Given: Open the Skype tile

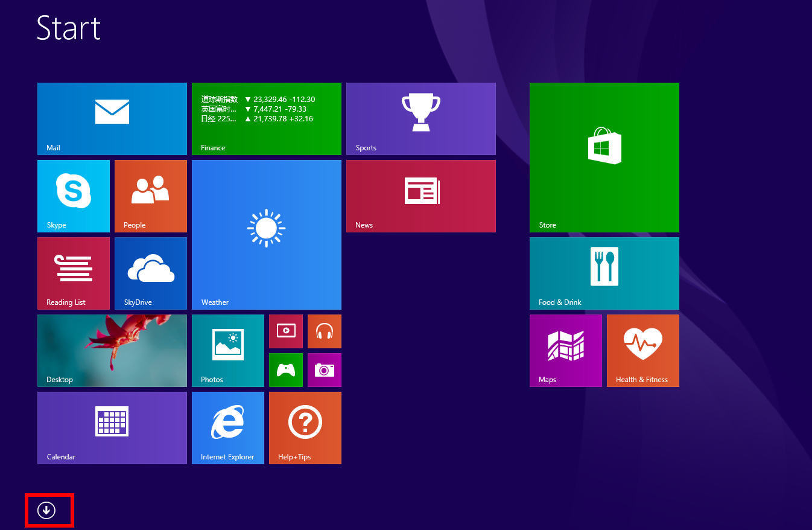Looking at the screenshot, I should [x=74, y=196].
